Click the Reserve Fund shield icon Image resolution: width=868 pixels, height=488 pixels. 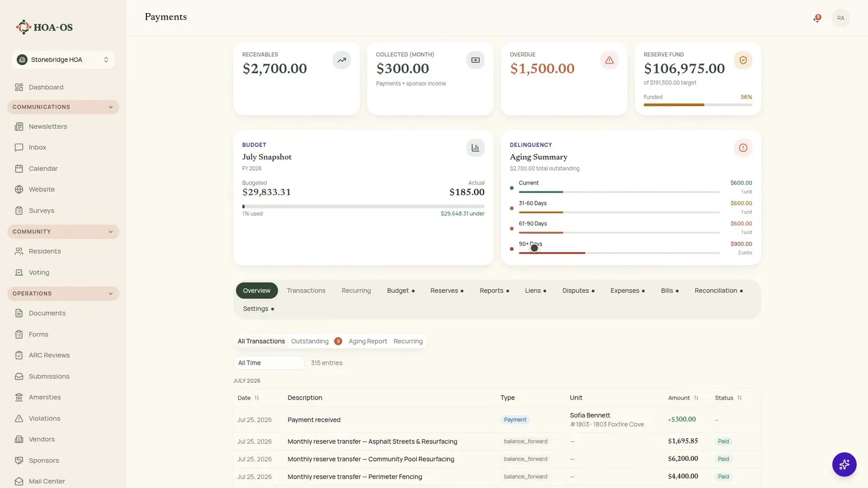click(743, 60)
